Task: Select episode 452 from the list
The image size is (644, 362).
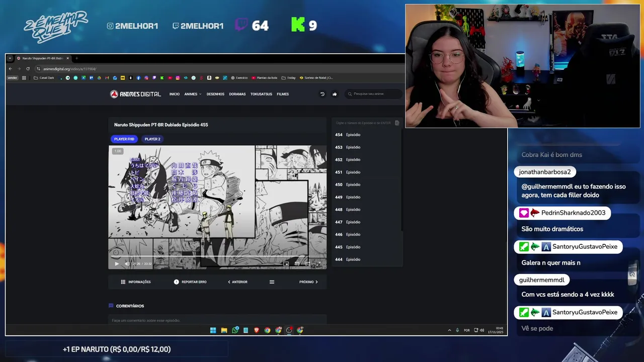Action: coord(367,160)
